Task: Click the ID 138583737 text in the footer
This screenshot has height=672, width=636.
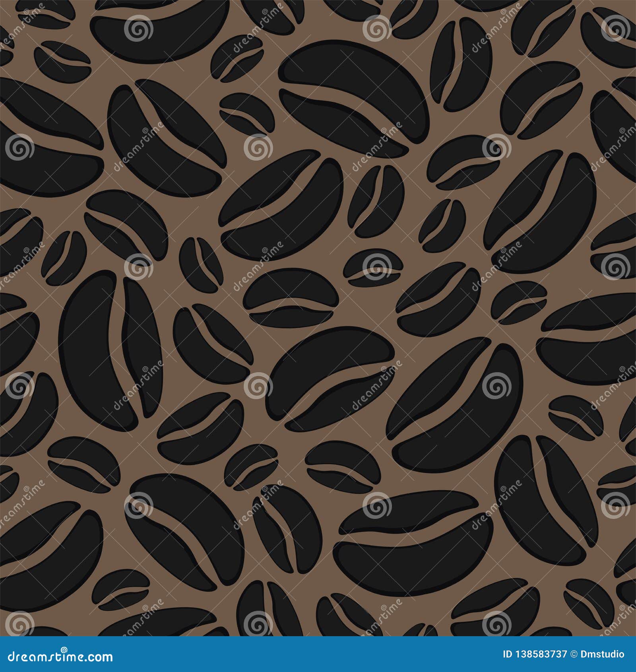Action: tap(535, 654)
